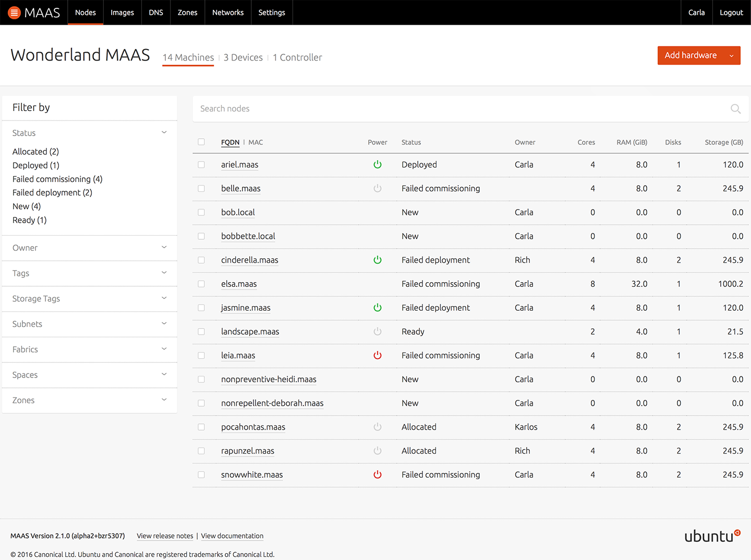Open View release notes link
This screenshot has height=560, width=751.
(x=165, y=536)
